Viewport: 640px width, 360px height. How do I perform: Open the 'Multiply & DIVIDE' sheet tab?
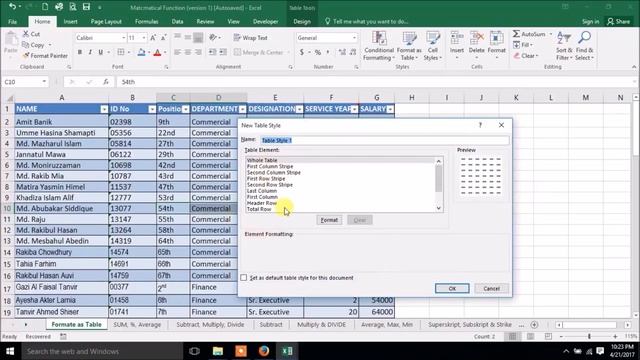pyautogui.click(x=321, y=324)
